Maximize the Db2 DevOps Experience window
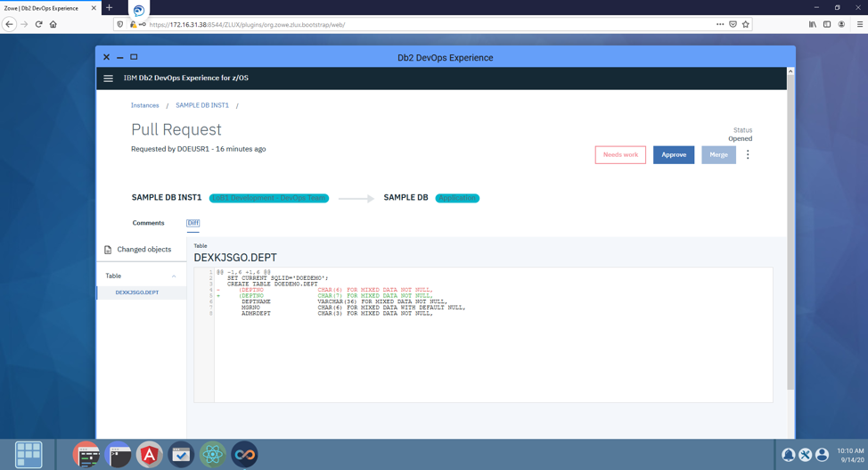 [x=134, y=56]
